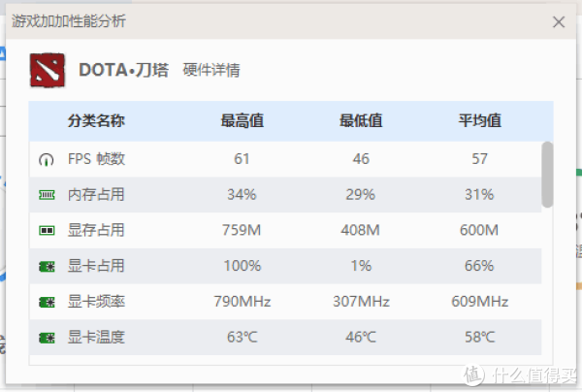Select the 内存占用 row label
Screen dimensions: 582x392
[x=96, y=194]
